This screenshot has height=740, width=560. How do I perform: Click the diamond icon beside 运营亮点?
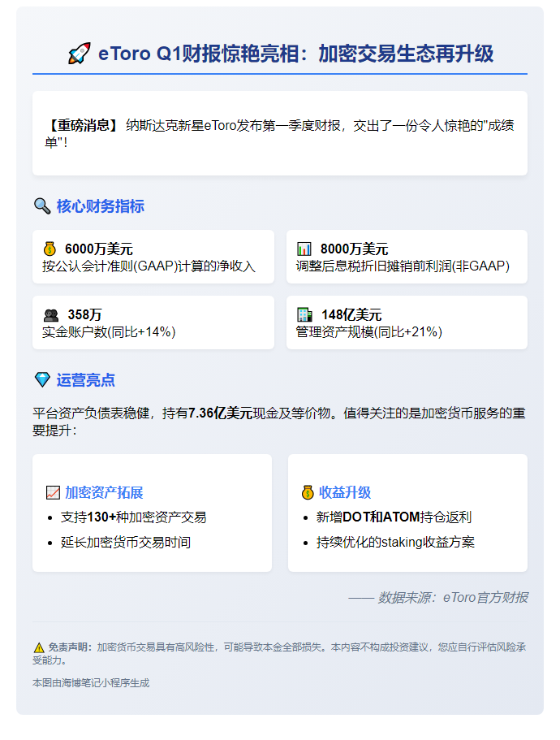pyautogui.click(x=42, y=379)
